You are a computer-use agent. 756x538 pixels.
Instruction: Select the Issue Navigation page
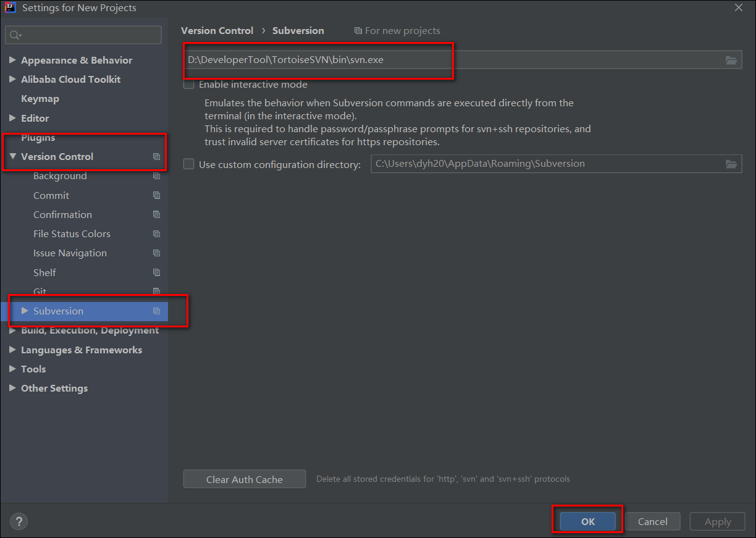[x=70, y=253]
